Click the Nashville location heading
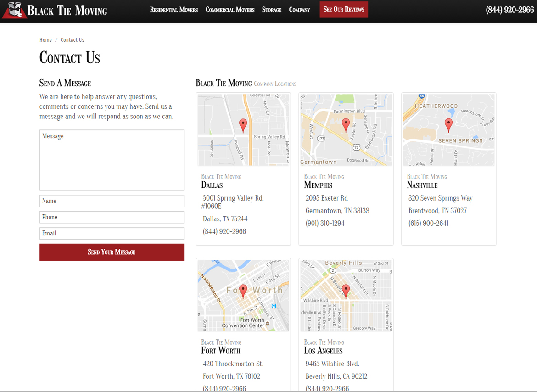537x392 pixels. (422, 185)
